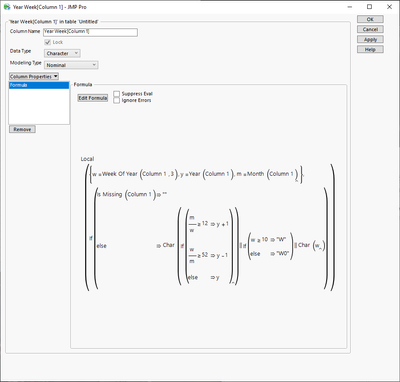Open the Data Type Character dropdown
400x382 pixels.
(62, 53)
